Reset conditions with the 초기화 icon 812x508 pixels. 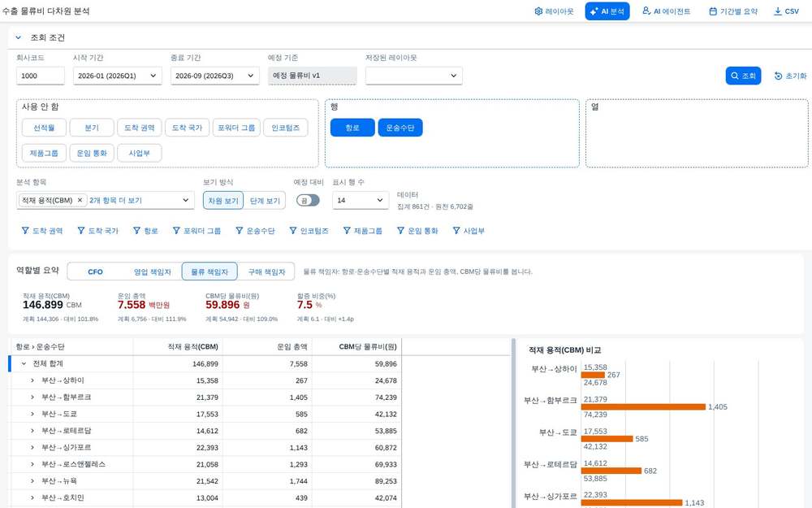pyautogui.click(x=790, y=76)
